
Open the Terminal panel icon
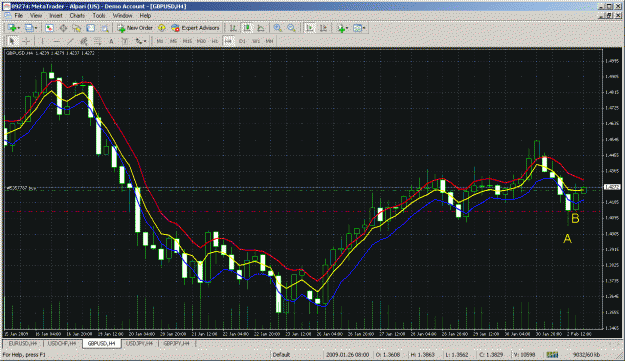pyautogui.click(x=90, y=28)
